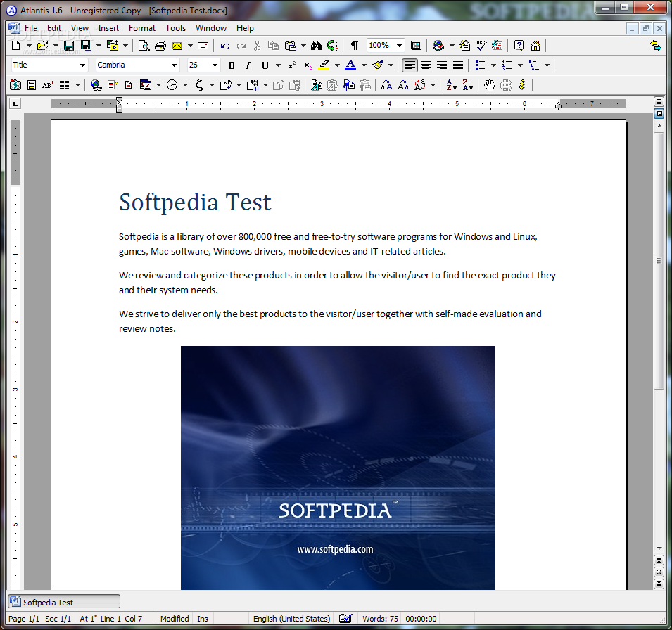Expand the New document arrow
Viewport: 672px width, 630px height.
(29, 46)
